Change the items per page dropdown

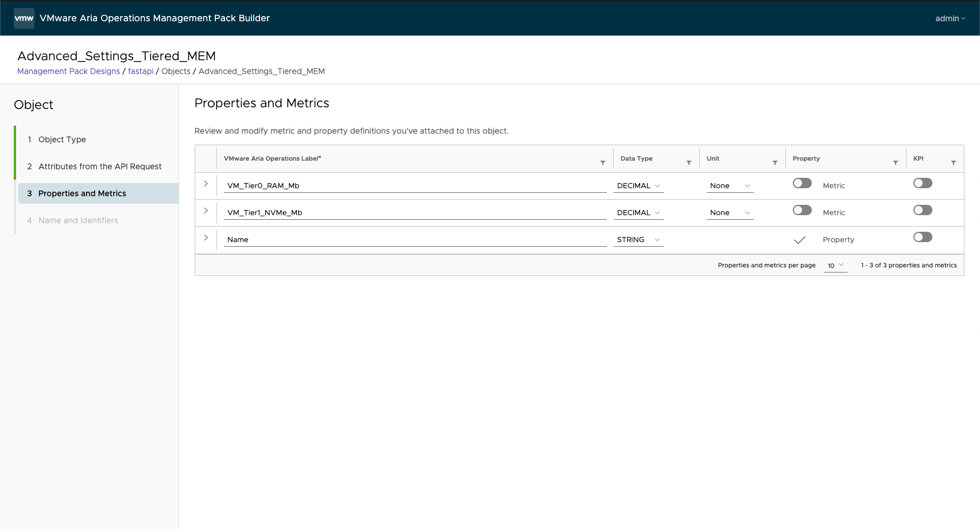coord(835,266)
